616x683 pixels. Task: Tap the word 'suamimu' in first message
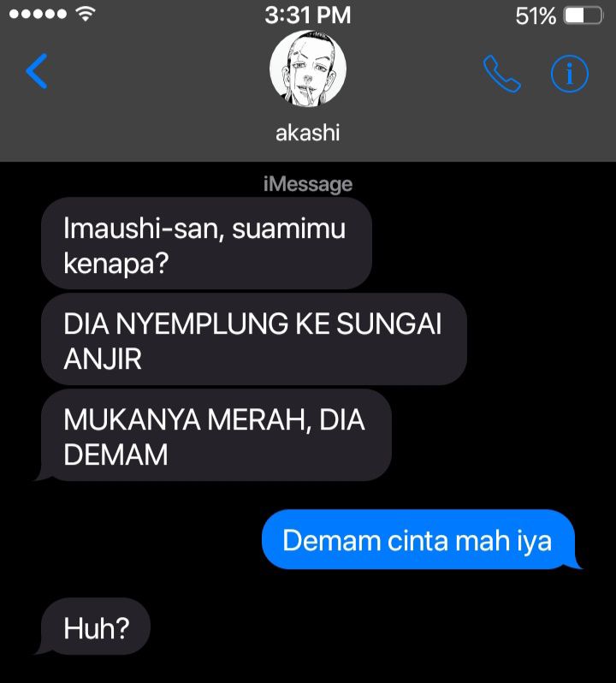coord(288,229)
